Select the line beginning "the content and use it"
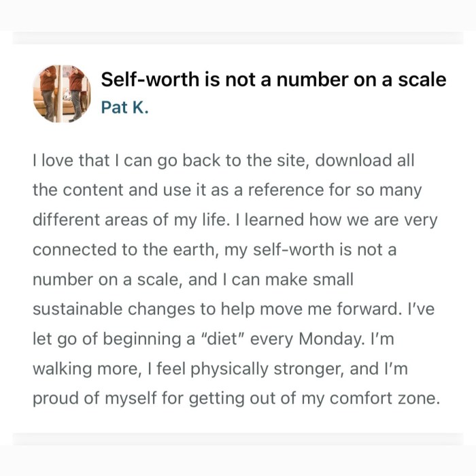 click(x=227, y=191)
